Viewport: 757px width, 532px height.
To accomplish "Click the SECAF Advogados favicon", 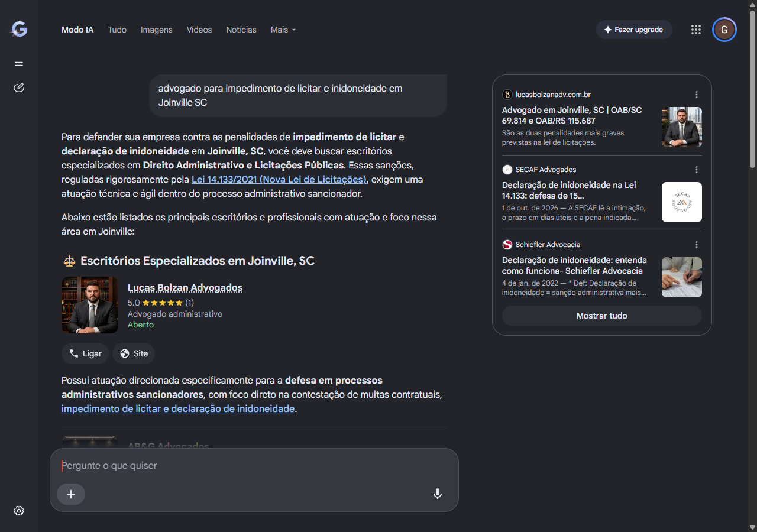I will pos(507,170).
